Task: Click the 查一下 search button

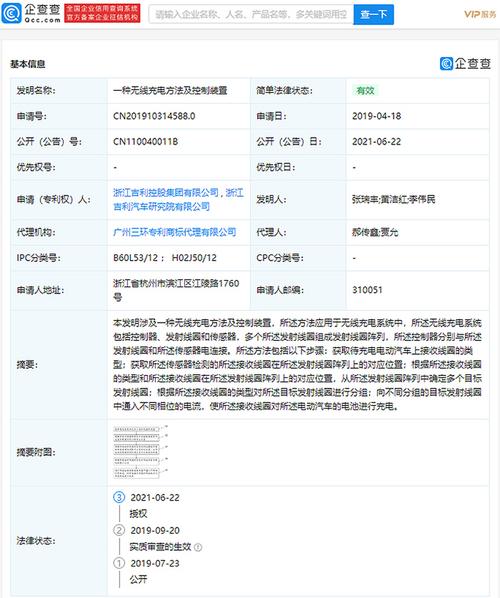Action: [373, 14]
